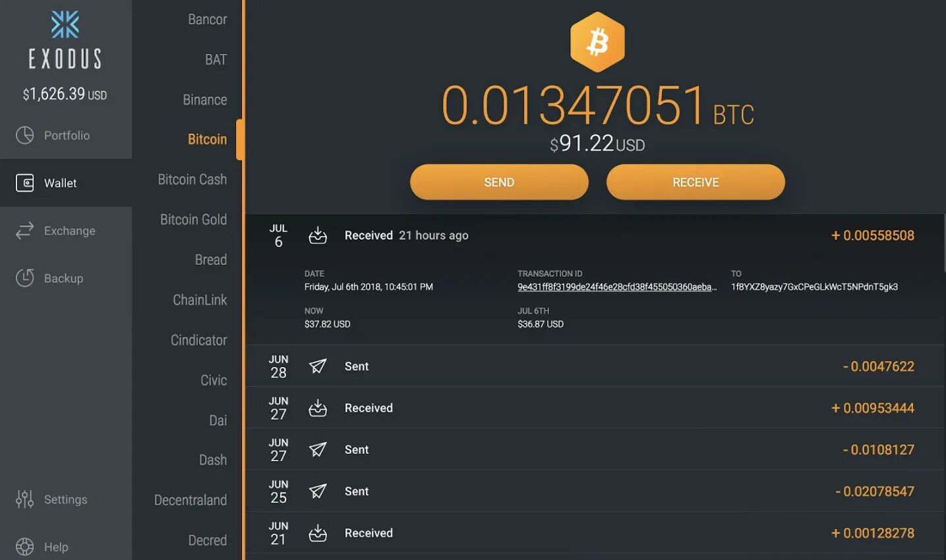Select Decentraland asset
The width and height of the screenshot is (946, 560).
click(x=191, y=500)
